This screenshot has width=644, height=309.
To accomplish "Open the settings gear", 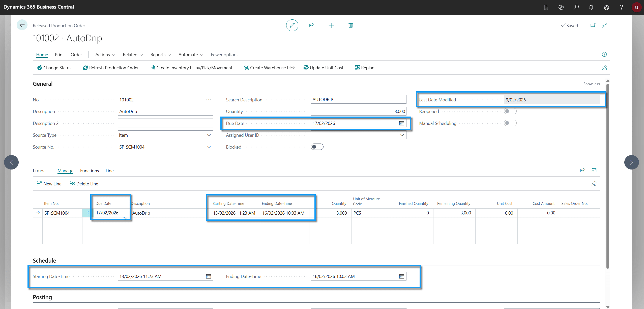I will 606,7.
